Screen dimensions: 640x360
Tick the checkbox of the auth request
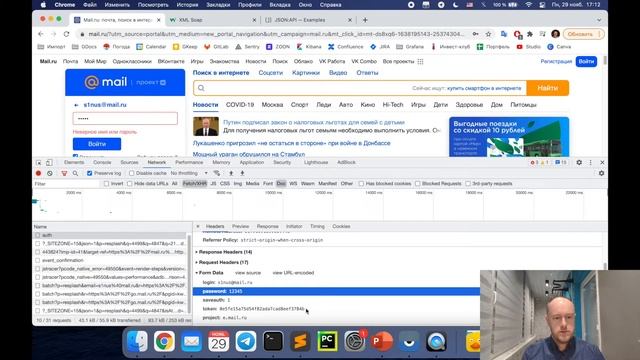38,235
